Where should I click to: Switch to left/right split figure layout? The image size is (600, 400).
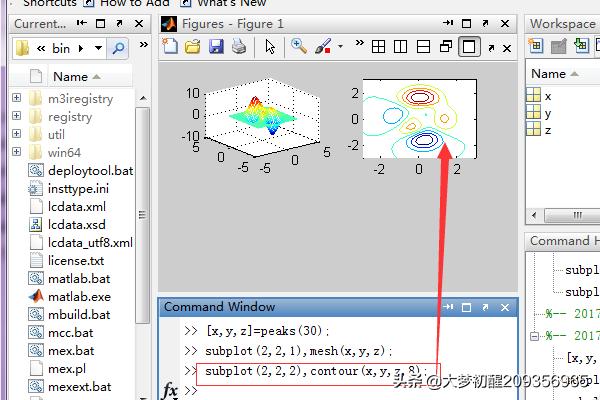click(401, 46)
